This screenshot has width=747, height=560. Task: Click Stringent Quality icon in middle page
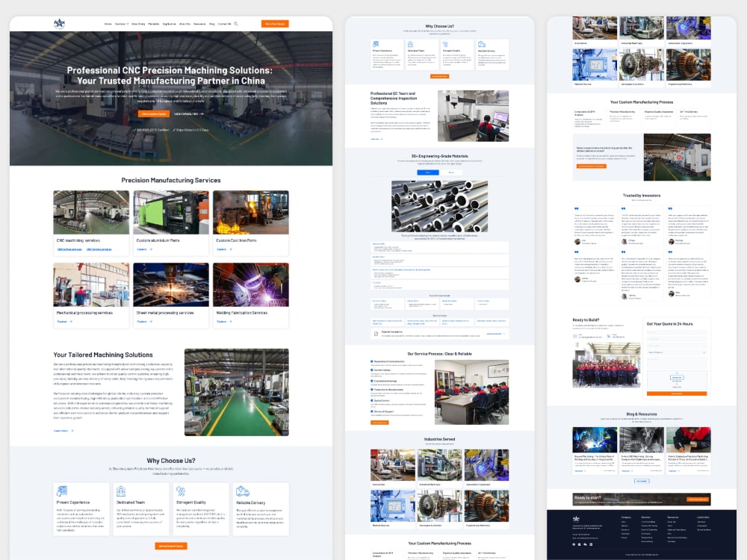pos(445,44)
